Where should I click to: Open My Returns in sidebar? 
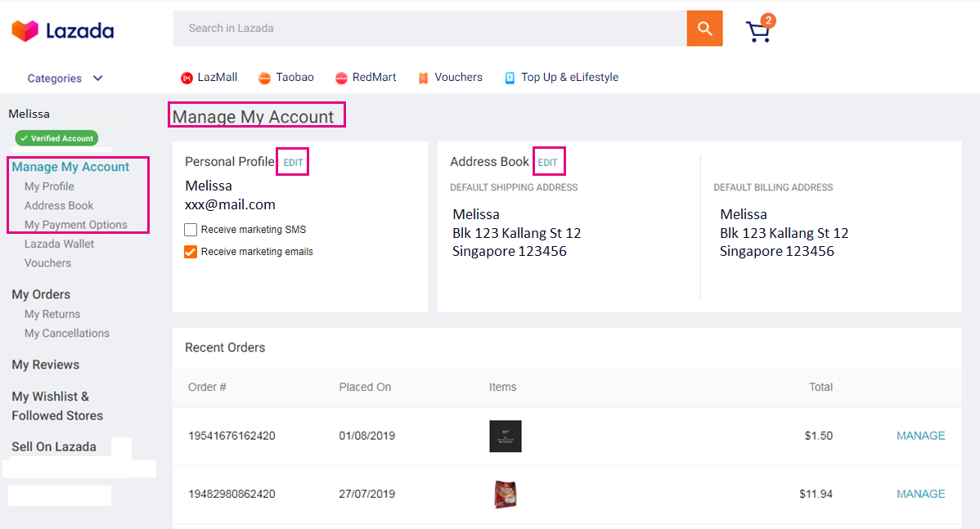(52, 314)
